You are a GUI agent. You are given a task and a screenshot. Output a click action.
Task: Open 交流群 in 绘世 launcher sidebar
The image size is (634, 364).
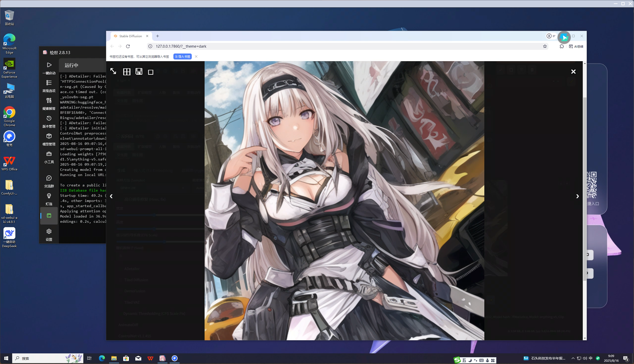pos(49,181)
